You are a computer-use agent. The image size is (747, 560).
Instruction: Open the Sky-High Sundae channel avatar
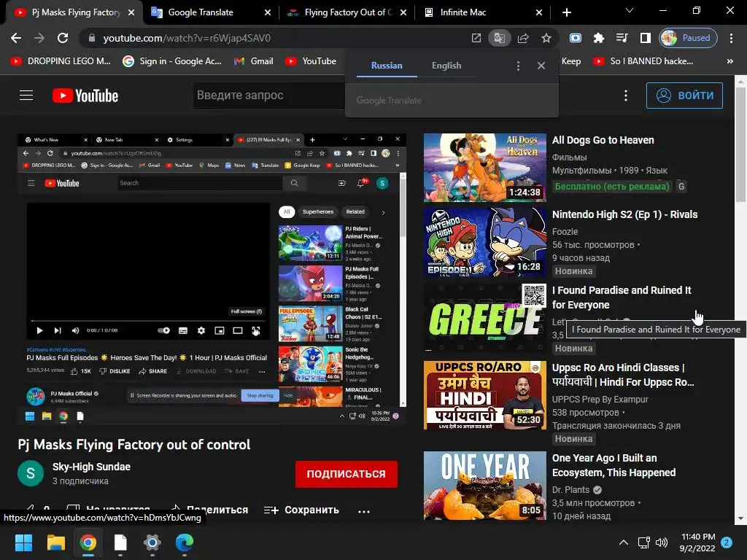[x=31, y=473]
